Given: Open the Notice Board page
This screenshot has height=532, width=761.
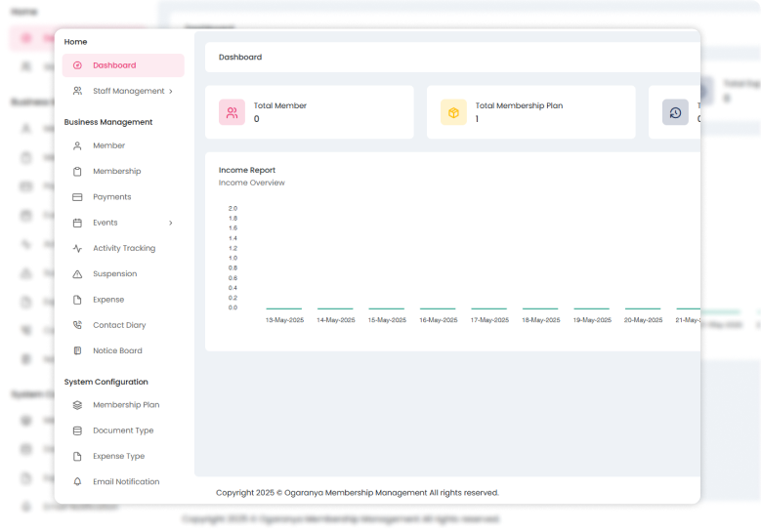Looking at the screenshot, I should 117,350.
